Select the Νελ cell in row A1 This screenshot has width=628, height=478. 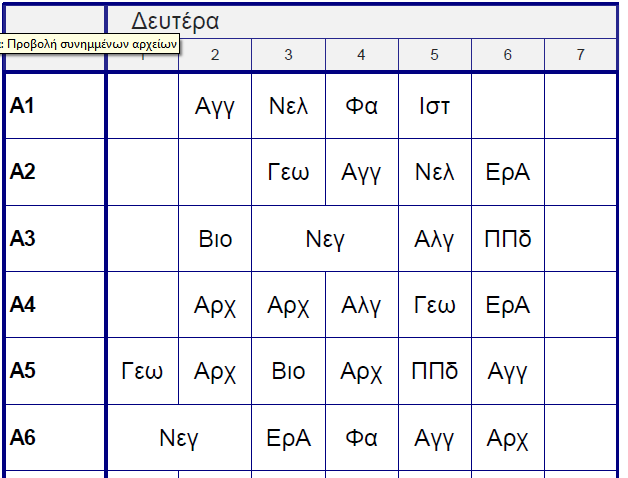[288, 105]
